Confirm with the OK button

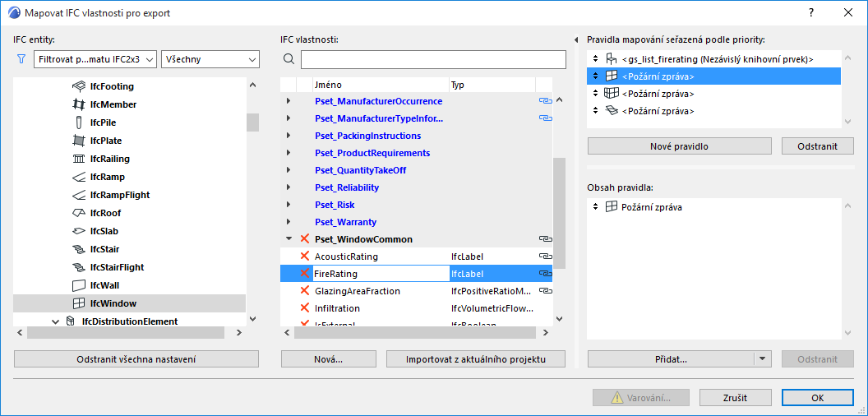[818, 398]
